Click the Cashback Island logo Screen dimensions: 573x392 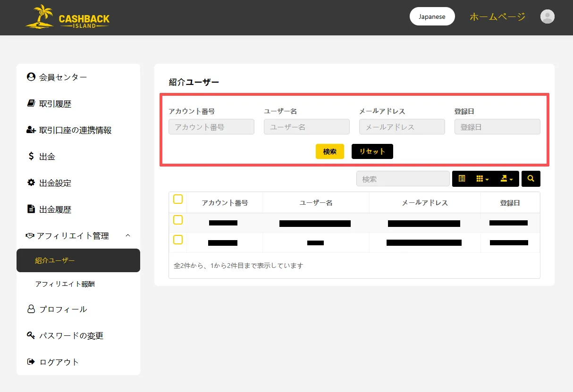(67, 17)
